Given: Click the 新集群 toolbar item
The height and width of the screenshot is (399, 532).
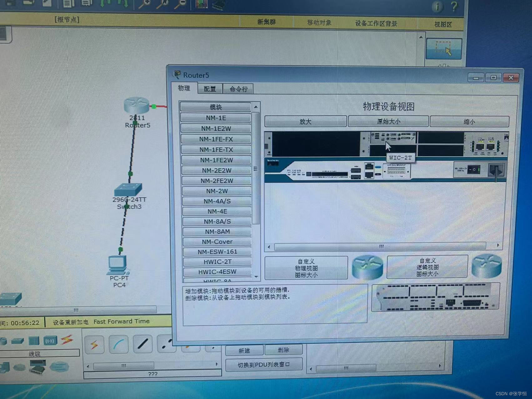Looking at the screenshot, I should pos(266,22).
